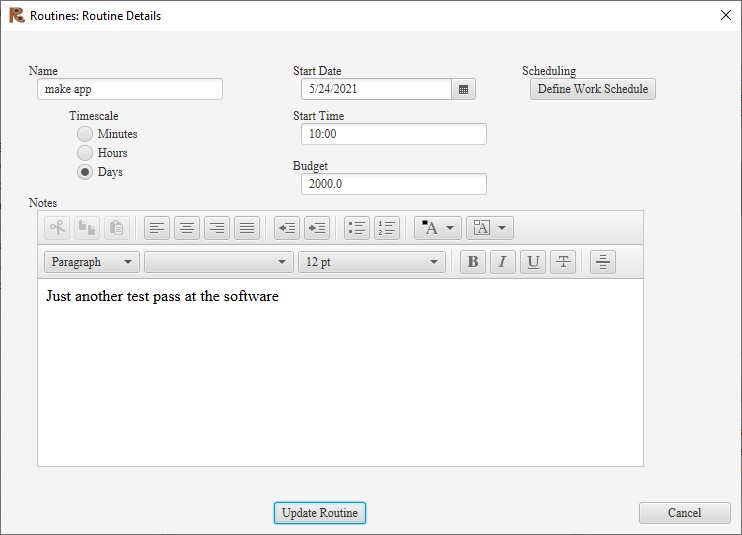Increase indent in notes
This screenshot has width=742, height=535.
coord(317,228)
